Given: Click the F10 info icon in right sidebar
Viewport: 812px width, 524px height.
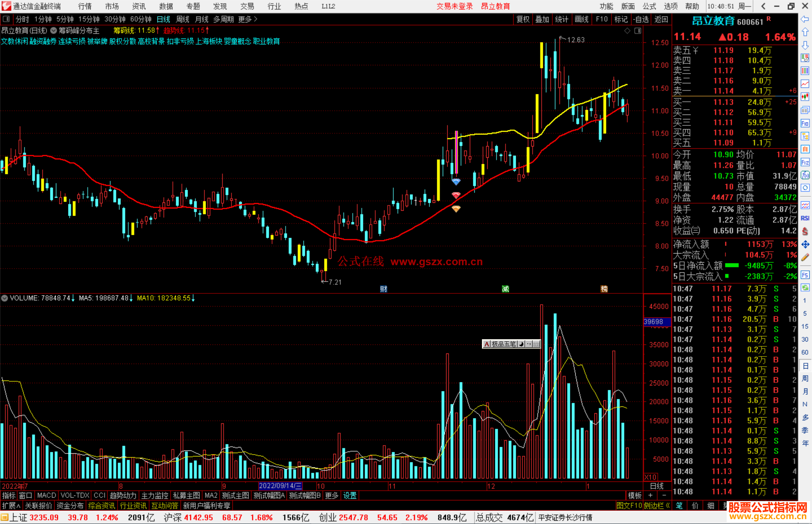Looking at the screenshot, I should (805, 123).
